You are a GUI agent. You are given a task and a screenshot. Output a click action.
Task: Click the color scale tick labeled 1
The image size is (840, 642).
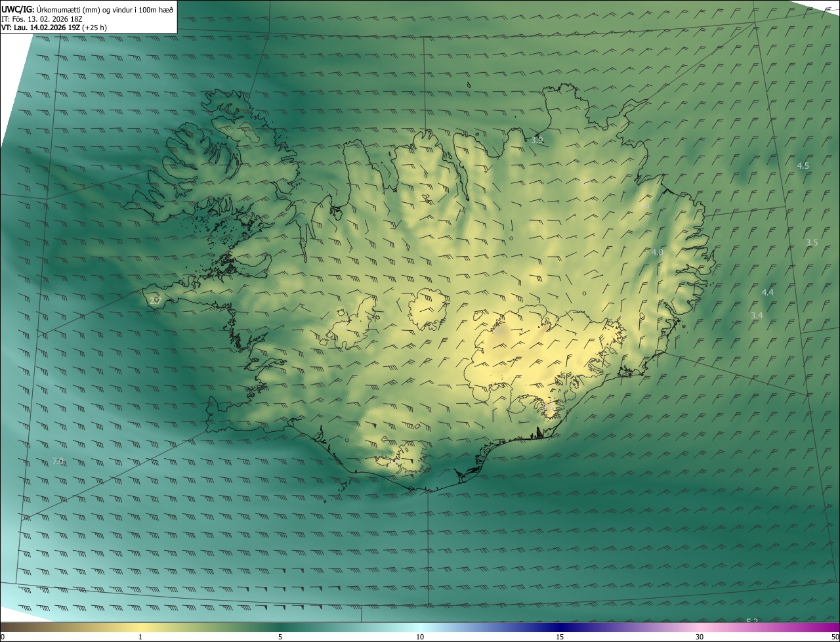point(140,637)
